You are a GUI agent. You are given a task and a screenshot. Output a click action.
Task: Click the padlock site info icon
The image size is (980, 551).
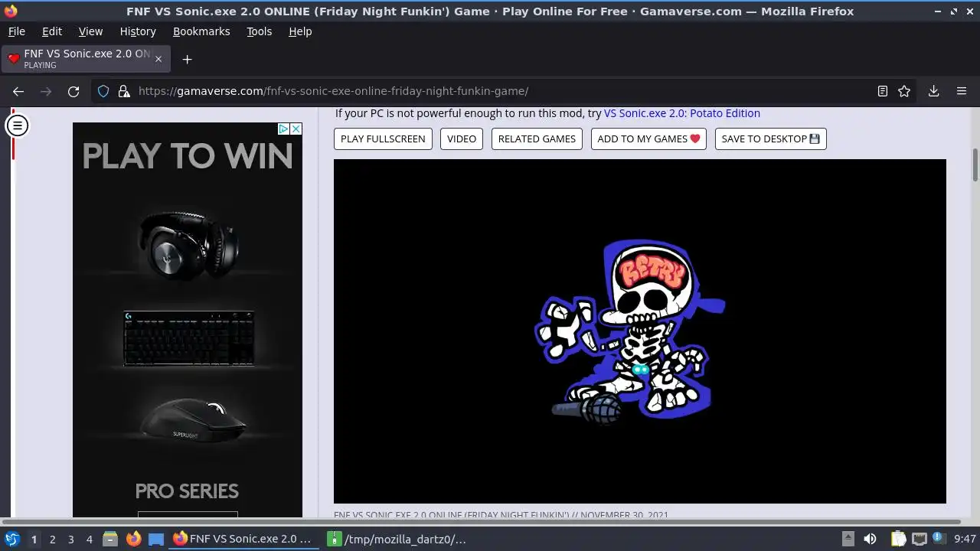coord(124,91)
